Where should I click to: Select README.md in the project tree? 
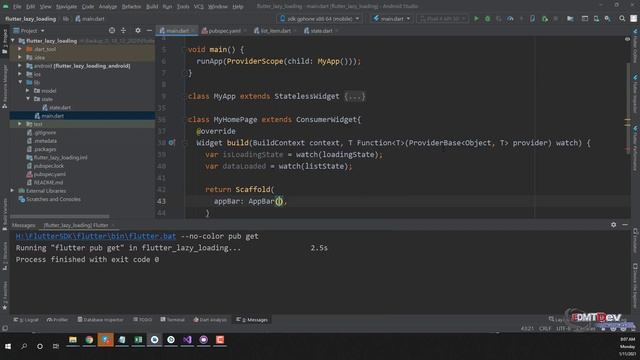click(x=48, y=182)
